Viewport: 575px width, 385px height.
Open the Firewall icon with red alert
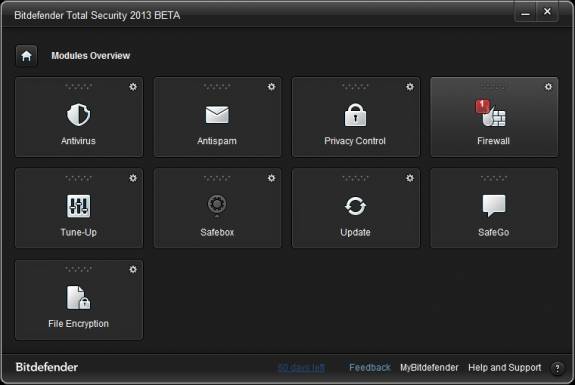coord(491,113)
